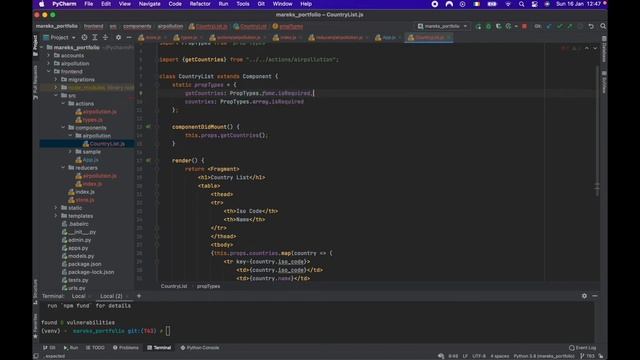Toggle code folding at render() line
The image size is (640, 360).
tap(157, 161)
